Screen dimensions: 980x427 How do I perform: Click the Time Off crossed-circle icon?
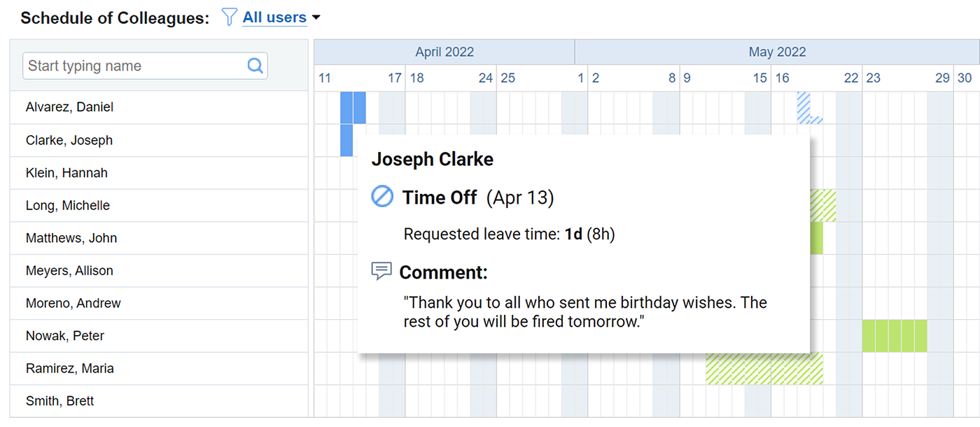pyautogui.click(x=382, y=197)
